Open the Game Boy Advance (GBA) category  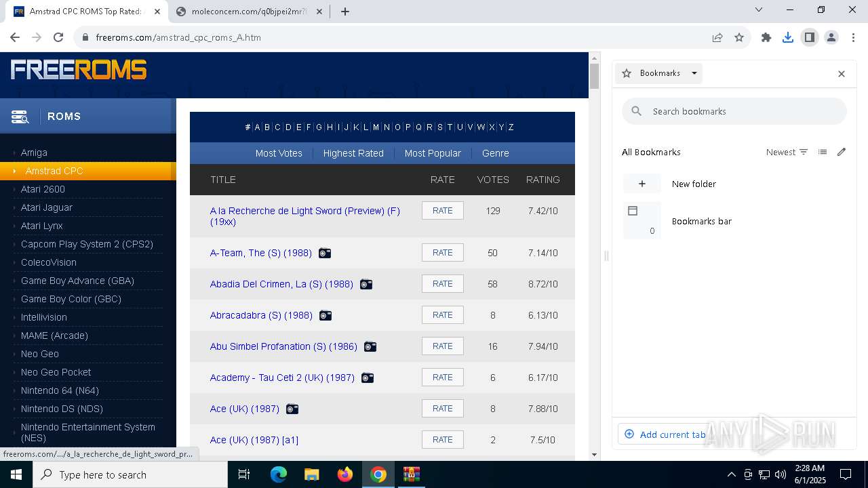pos(77,281)
